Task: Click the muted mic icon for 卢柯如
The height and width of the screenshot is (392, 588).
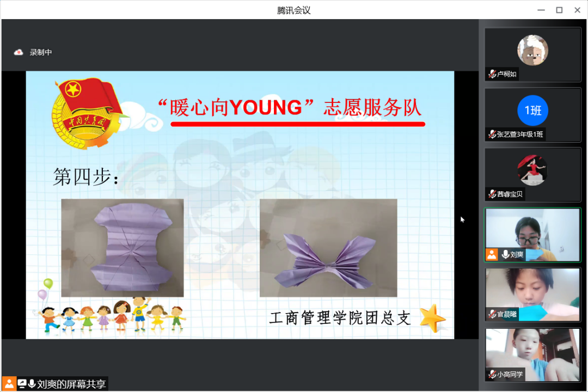Action: [x=492, y=74]
